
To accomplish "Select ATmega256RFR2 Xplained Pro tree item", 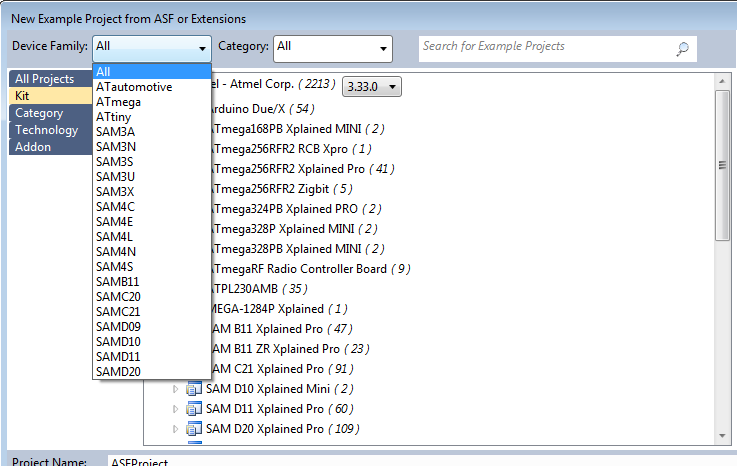I will pyautogui.click(x=303, y=169).
